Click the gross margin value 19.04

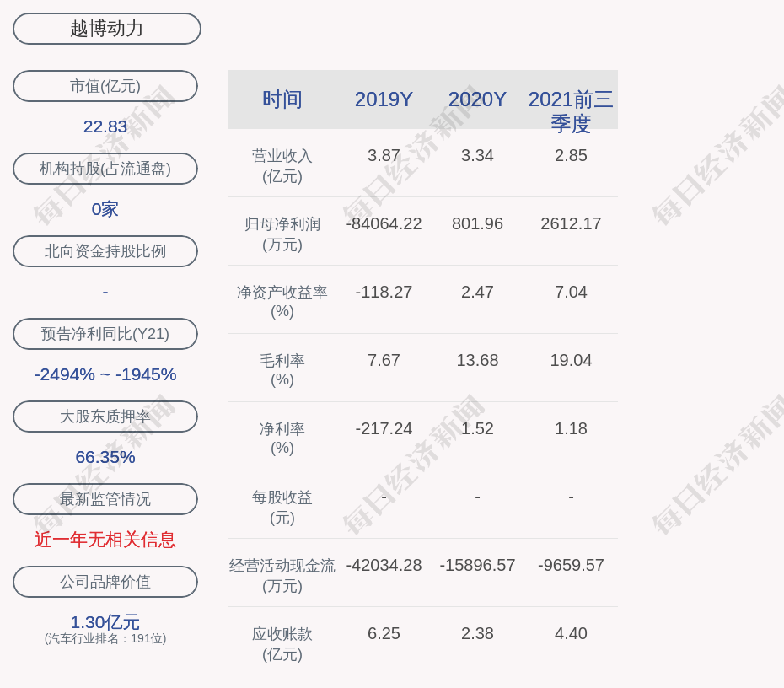coord(571,361)
